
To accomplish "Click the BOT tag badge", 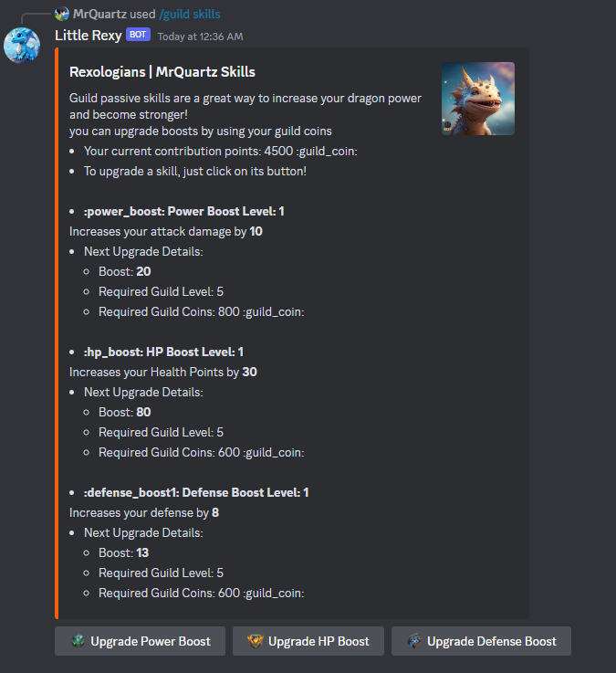I will (x=138, y=35).
